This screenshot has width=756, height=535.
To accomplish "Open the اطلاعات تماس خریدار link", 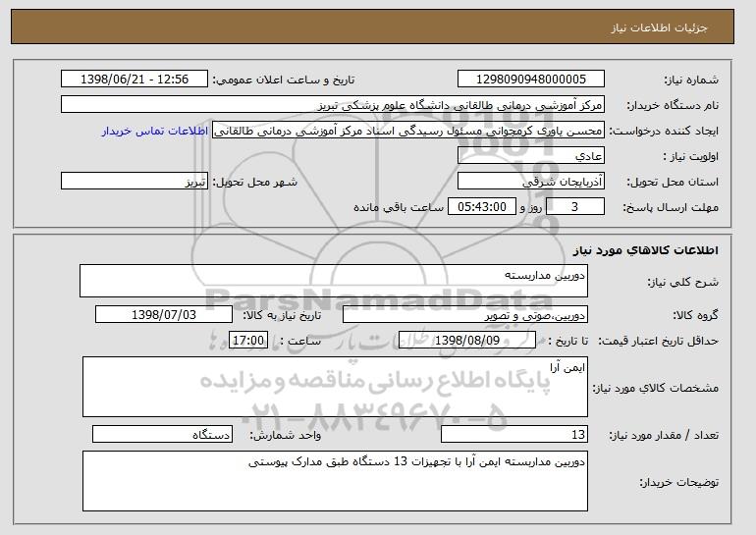I will click(155, 131).
